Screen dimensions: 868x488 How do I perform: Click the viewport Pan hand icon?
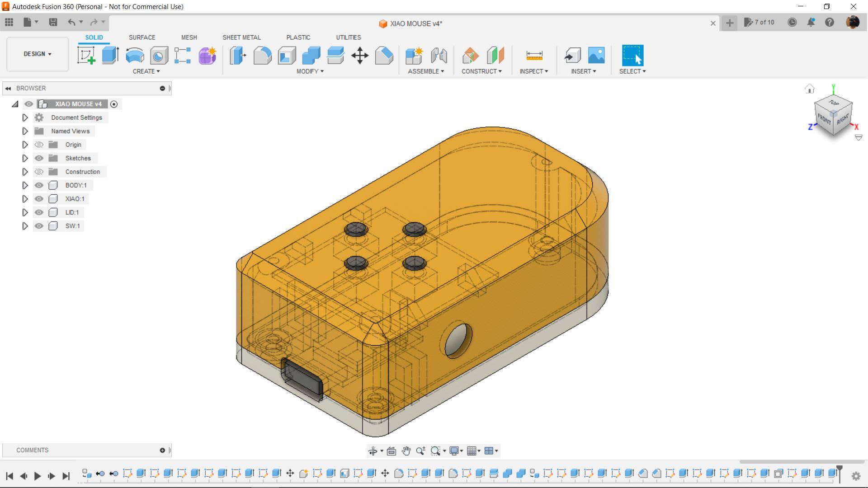(406, 451)
